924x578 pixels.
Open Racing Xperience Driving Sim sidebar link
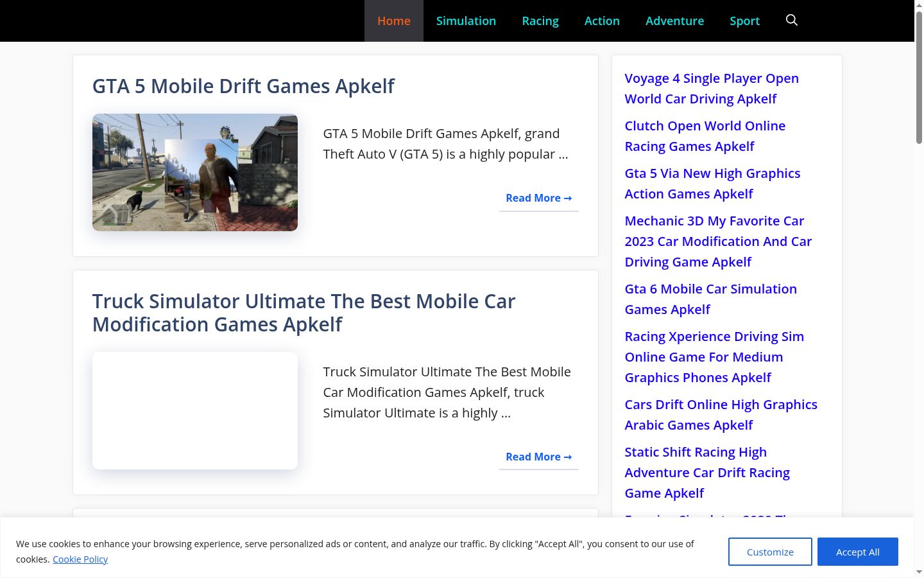click(714, 357)
